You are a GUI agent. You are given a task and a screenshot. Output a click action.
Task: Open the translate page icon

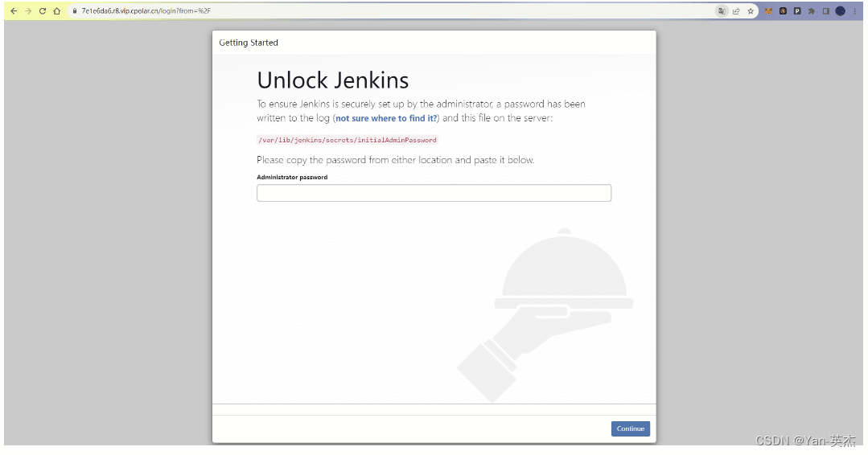(722, 11)
